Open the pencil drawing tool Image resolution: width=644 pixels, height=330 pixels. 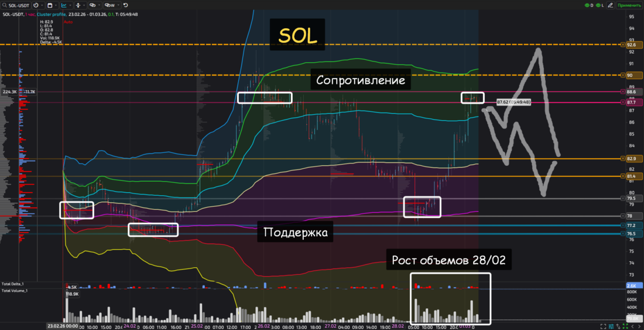tap(610, 5)
